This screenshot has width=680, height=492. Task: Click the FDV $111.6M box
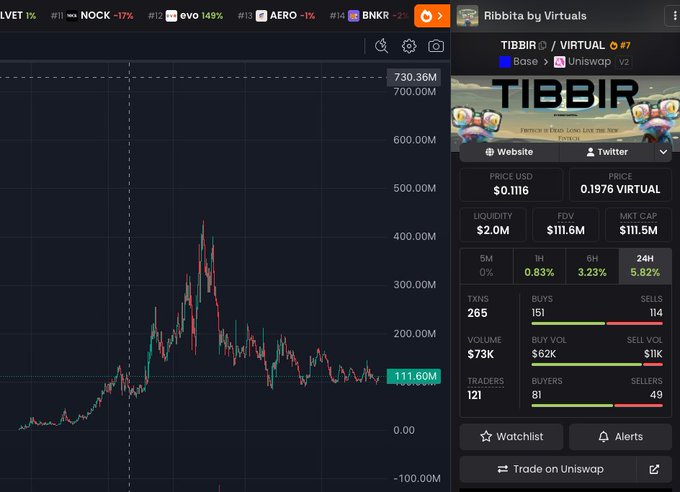[566, 224]
